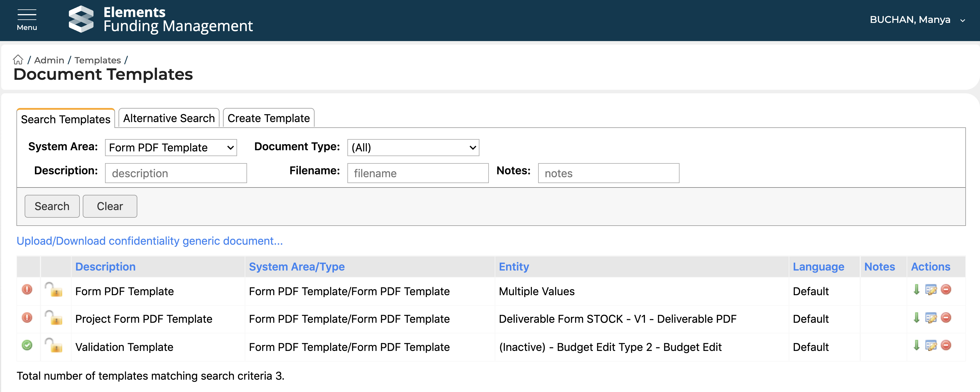
Task: Toggle padlock on Project Form PDF Template
Action: [54, 318]
